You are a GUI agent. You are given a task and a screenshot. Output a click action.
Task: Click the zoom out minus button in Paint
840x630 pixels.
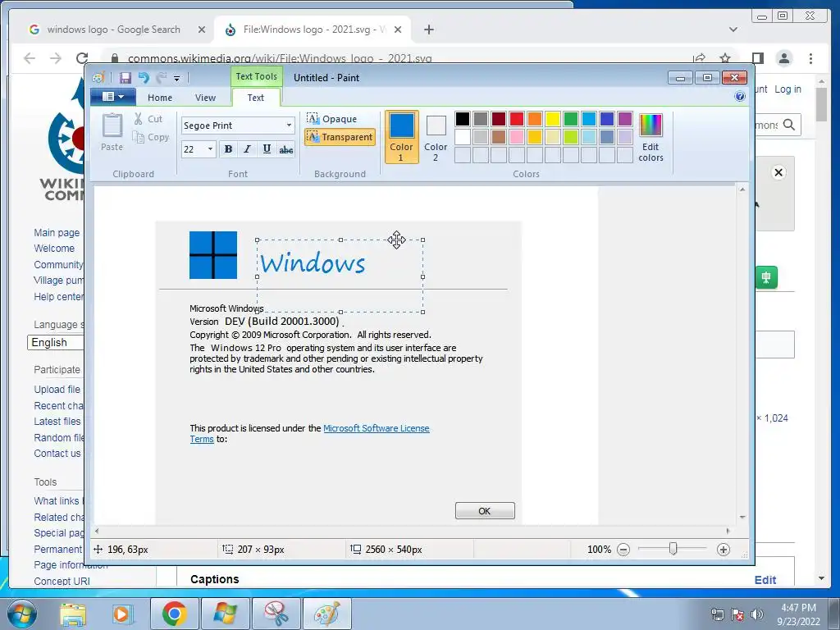point(623,549)
